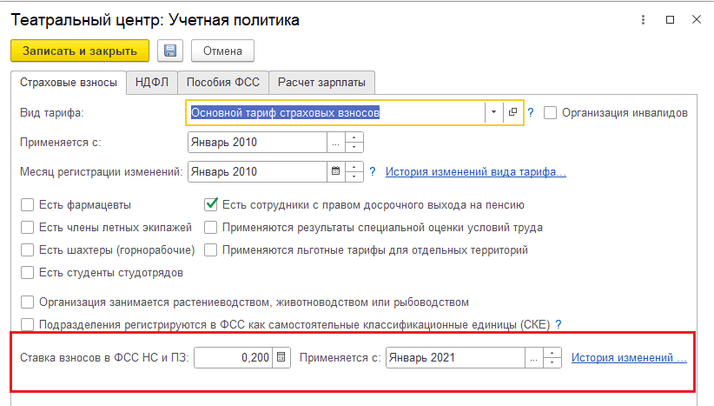The width and height of the screenshot is (714, 406).
Task: Switch to the Страховые взносы tab
Action: [x=68, y=82]
